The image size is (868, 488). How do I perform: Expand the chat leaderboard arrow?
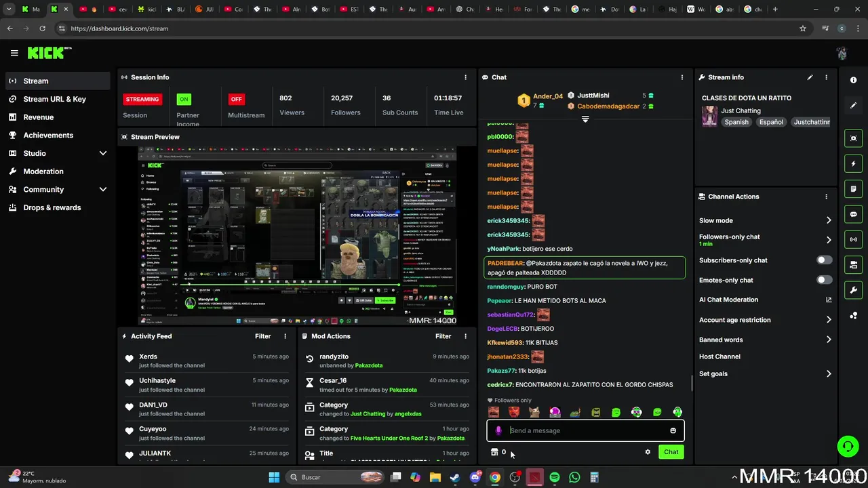click(x=585, y=119)
